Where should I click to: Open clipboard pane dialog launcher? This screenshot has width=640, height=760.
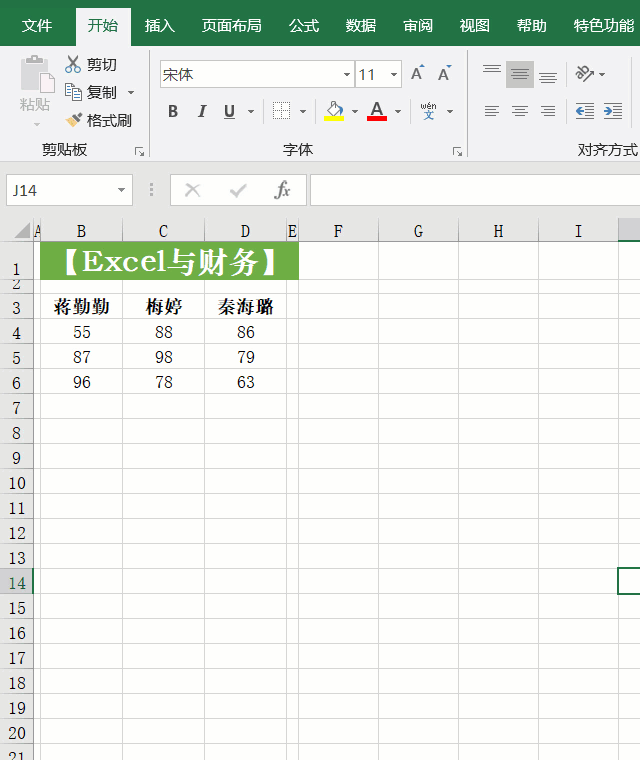[140, 152]
